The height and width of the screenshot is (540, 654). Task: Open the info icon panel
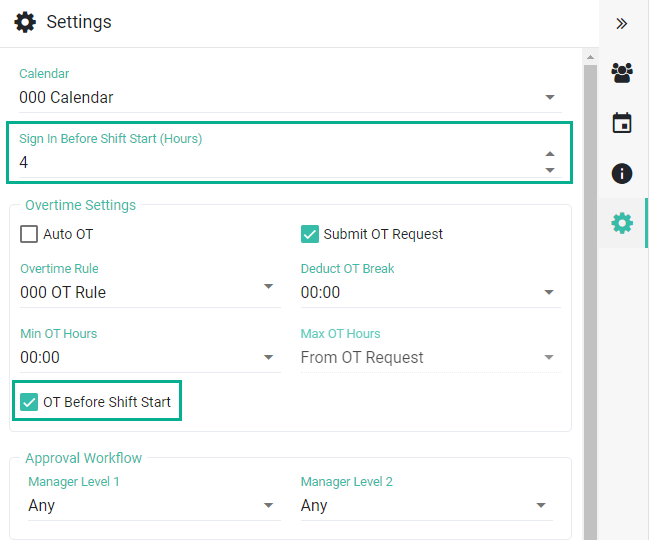(622, 173)
